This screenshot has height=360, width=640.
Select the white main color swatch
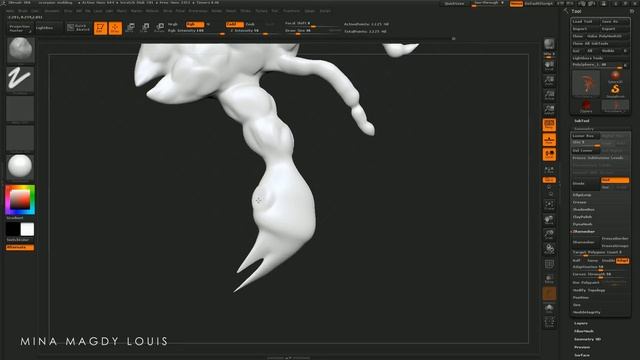click(27, 229)
